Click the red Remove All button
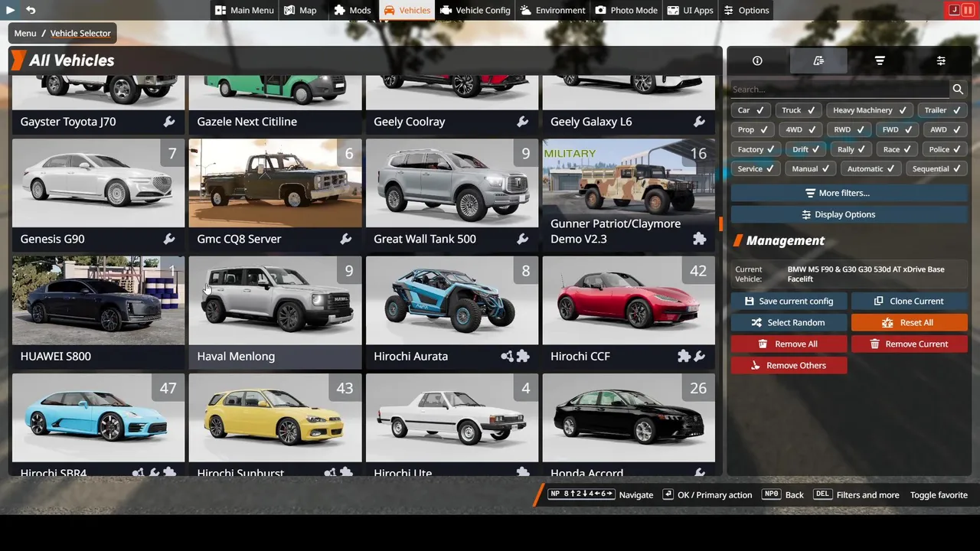 pyautogui.click(x=789, y=344)
